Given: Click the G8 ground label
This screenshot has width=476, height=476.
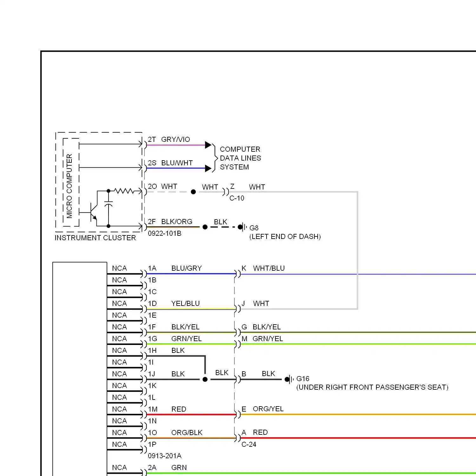Looking at the screenshot, I should coord(254,228).
